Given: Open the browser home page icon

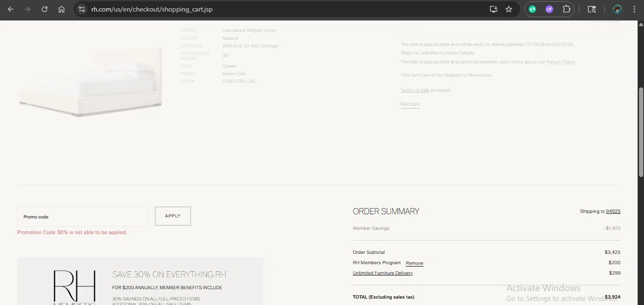Looking at the screenshot, I should coord(61,9).
